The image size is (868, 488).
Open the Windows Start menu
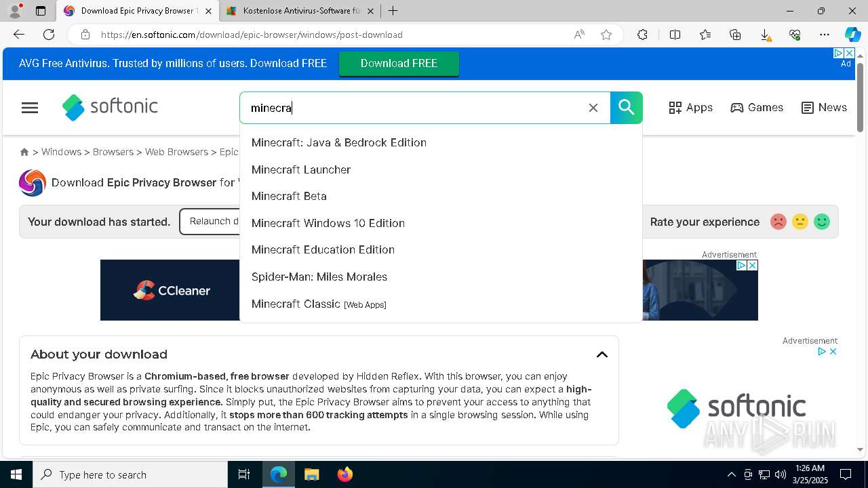pos(16,474)
